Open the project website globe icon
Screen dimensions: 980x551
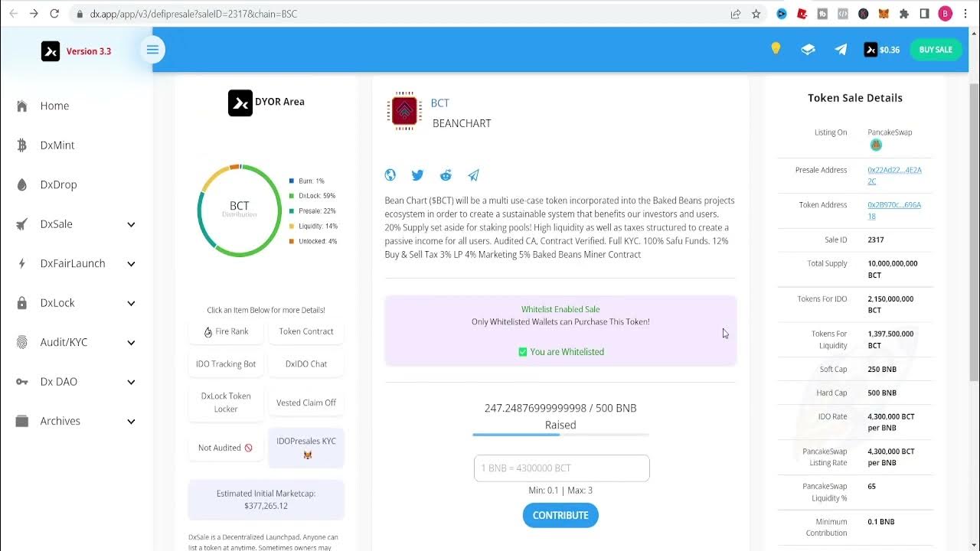point(390,175)
